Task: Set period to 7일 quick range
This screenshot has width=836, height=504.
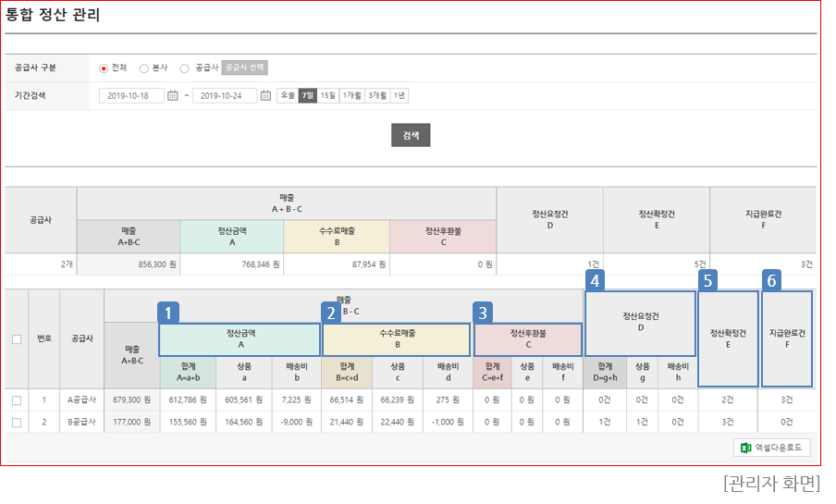Action: pyautogui.click(x=307, y=95)
